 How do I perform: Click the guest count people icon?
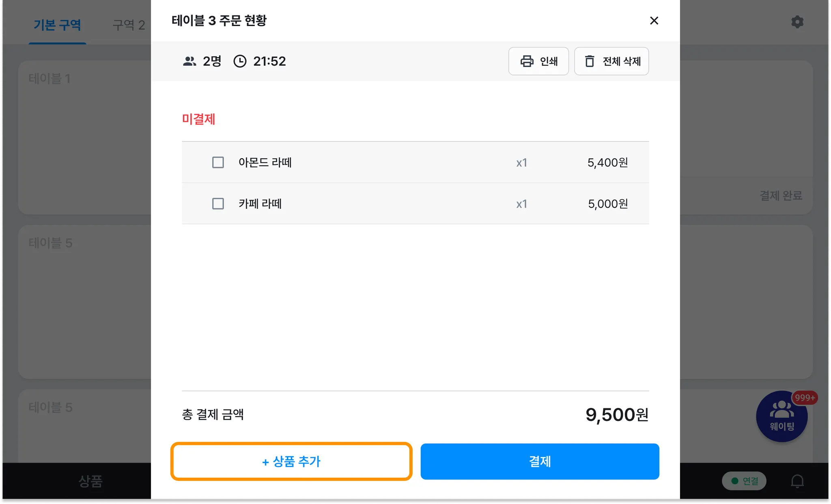point(189,61)
